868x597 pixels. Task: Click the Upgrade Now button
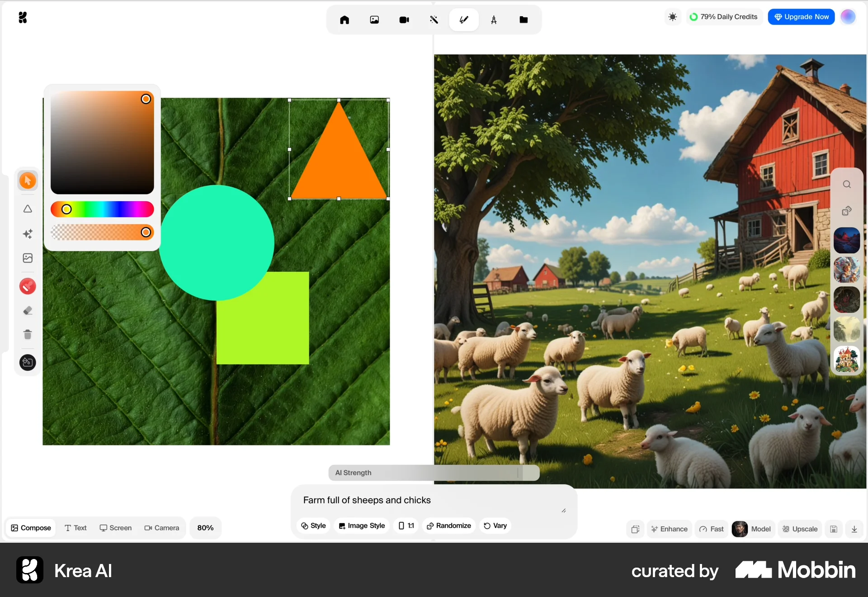801,17
